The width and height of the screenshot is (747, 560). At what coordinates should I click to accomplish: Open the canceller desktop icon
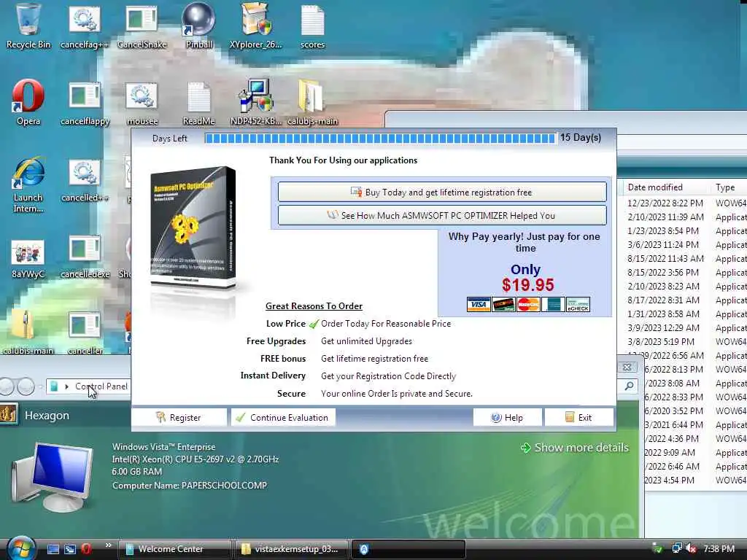click(85, 333)
